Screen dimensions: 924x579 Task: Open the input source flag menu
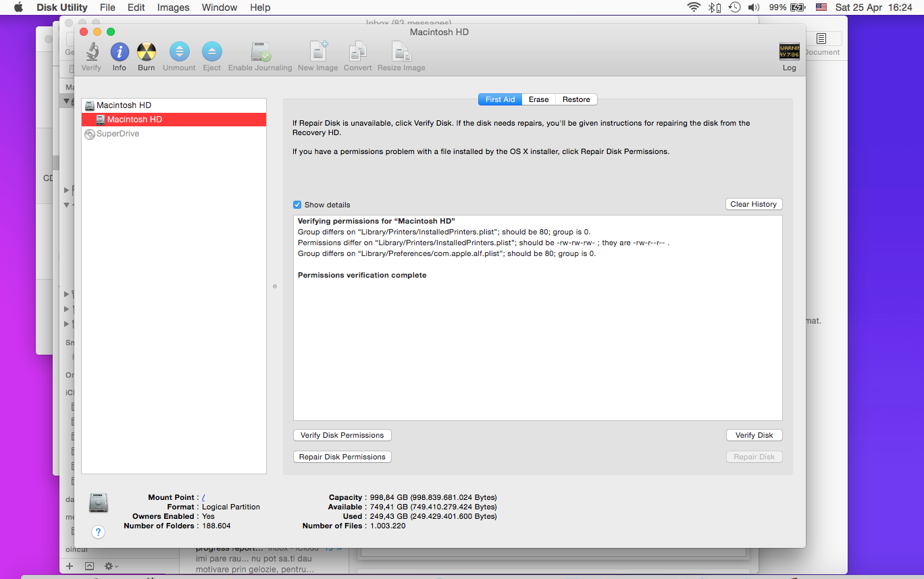click(x=821, y=7)
